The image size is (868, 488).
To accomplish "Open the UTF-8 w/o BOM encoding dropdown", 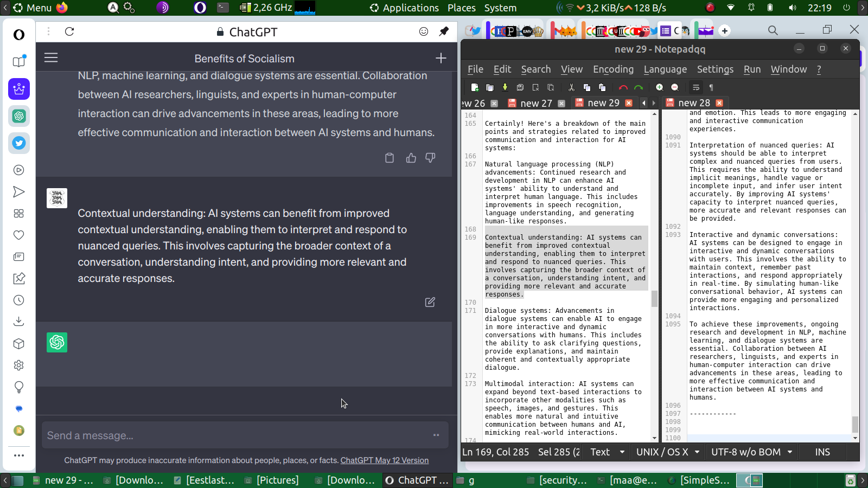I will [x=752, y=452].
